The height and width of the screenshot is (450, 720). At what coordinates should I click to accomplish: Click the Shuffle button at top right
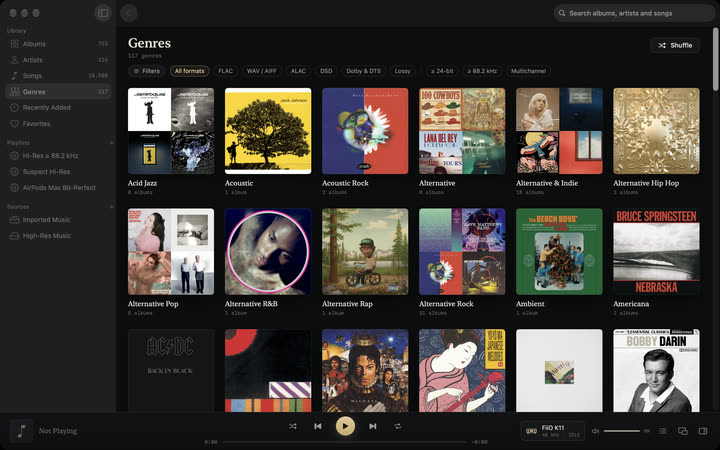pos(675,45)
